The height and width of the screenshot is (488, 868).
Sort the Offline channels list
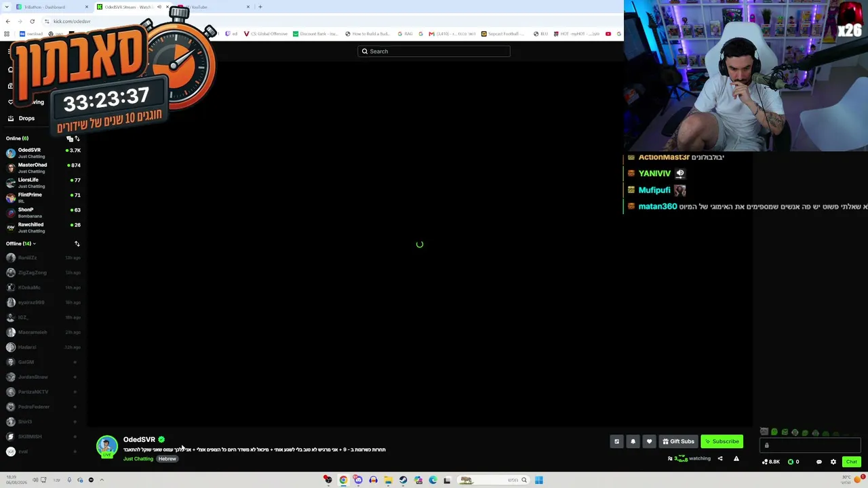coord(77,244)
